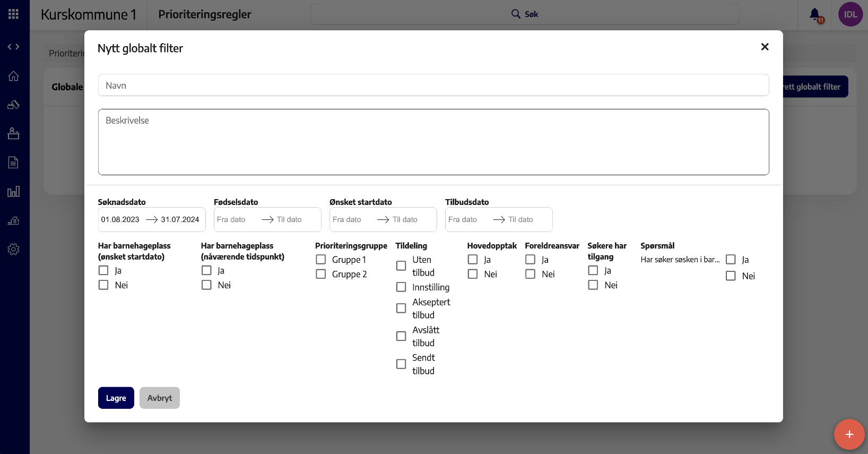The image size is (868, 454).
Task: Open the settings gear in sidebar
Action: pyautogui.click(x=13, y=249)
